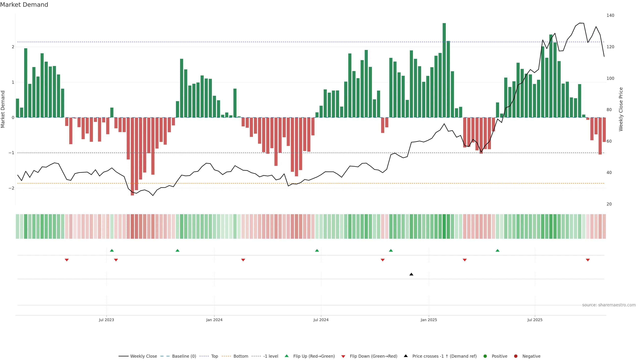Toggle the Weekly Close legend entry
Screen dimensions: 644x362
click(144, 356)
